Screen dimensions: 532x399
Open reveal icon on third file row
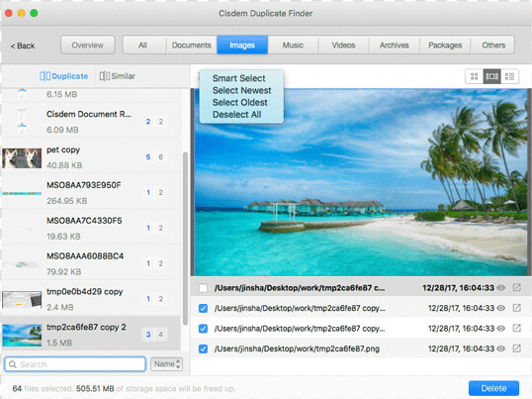coord(517,328)
